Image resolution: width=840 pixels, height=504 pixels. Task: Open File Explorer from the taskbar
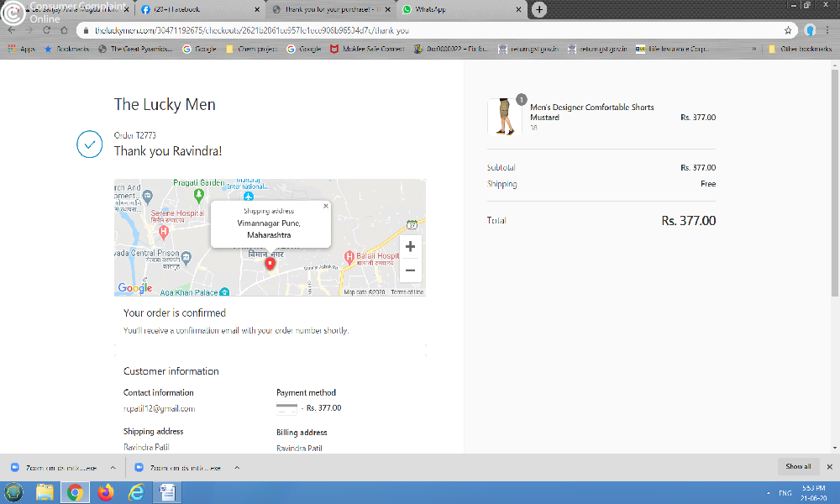[45, 492]
